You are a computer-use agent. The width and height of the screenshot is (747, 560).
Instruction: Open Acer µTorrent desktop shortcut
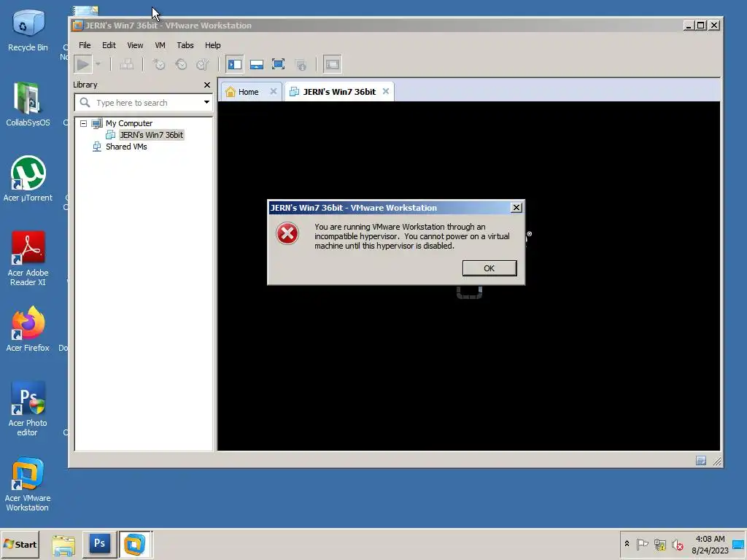click(x=28, y=179)
